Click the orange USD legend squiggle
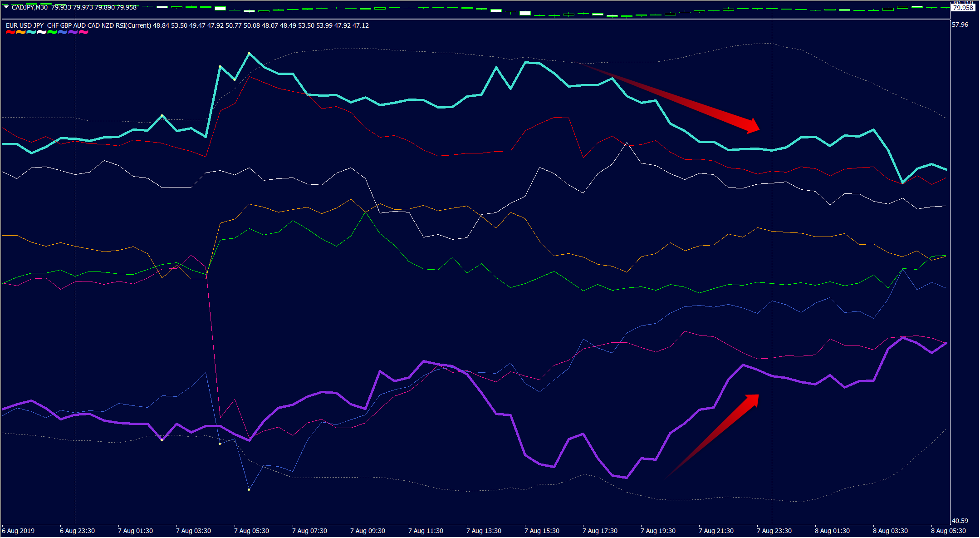Image resolution: width=980 pixels, height=538 pixels. [x=20, y=32]
